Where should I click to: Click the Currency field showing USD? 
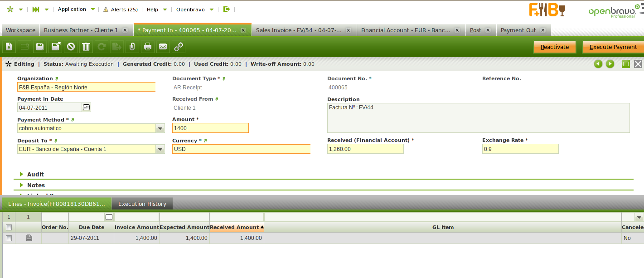[241, 149]
